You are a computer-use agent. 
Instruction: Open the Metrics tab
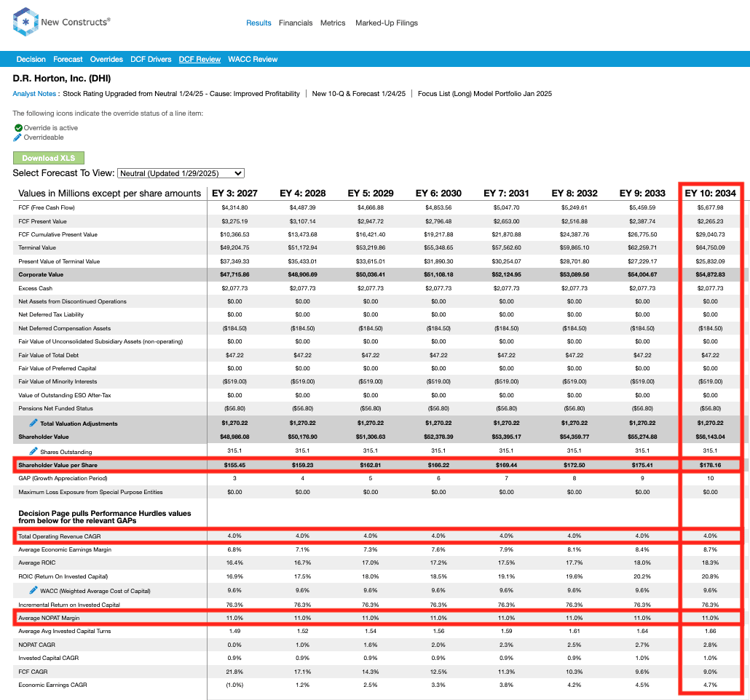point(333,23)
